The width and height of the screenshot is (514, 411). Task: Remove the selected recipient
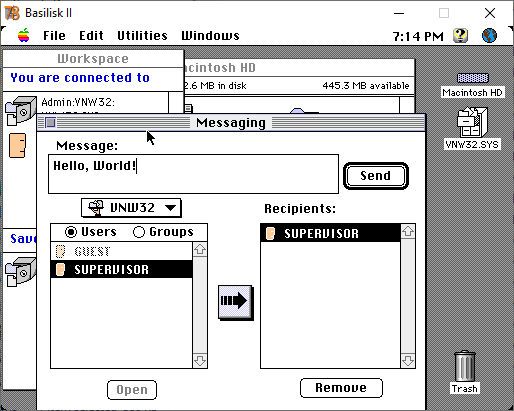tap(341, 388)
